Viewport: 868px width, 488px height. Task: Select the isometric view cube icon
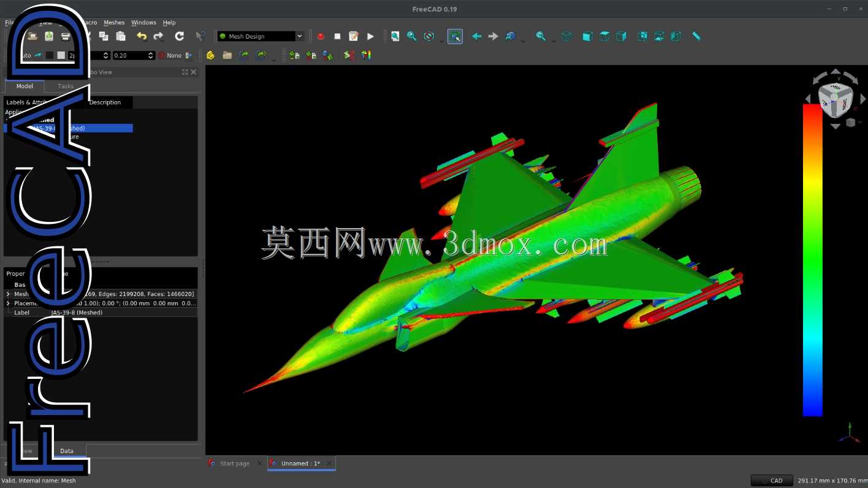pyautogui.click(x=566, y=36)
